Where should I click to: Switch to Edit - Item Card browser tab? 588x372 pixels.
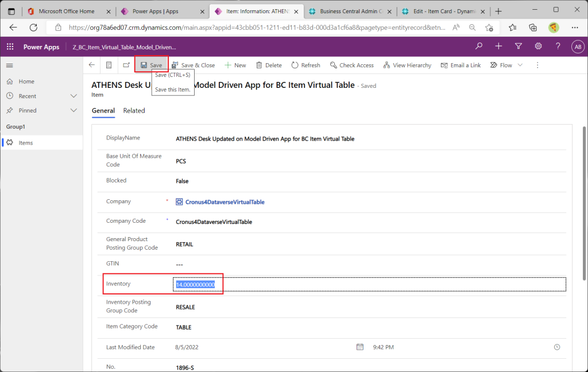point(444,11)
